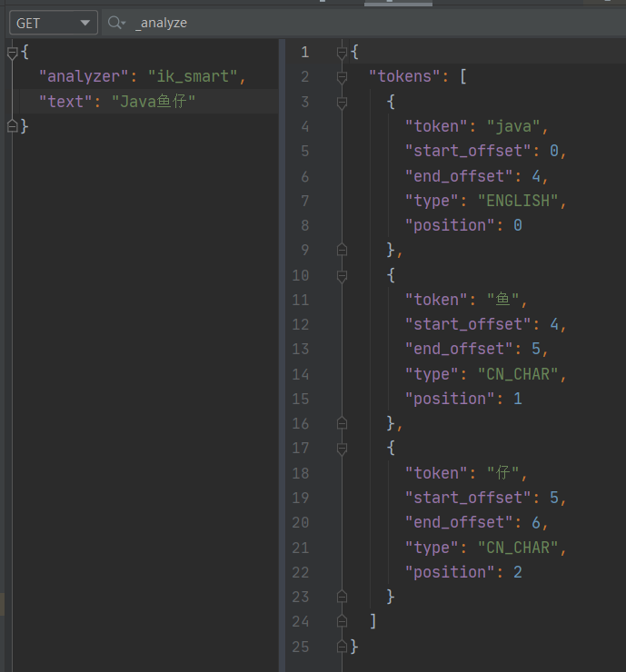Click the "CN_CHAR" value on line 21
The width and height of the screenshot is (626, 672).
[x=518, y=548]
